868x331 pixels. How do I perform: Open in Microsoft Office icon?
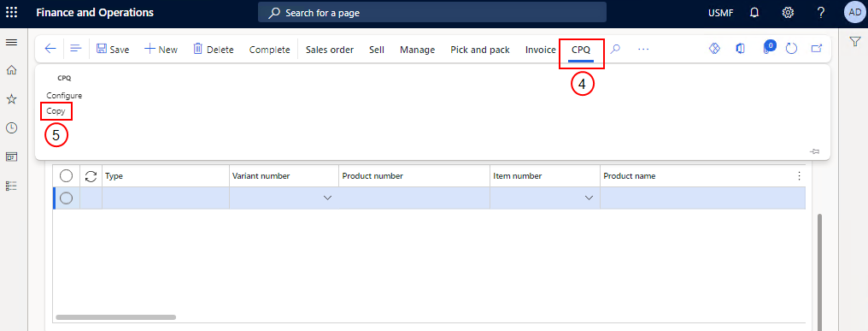click(x=740, y=49)
